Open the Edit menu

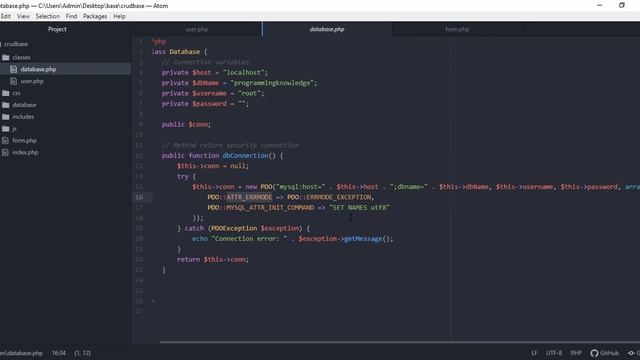[x=6, y=16]
